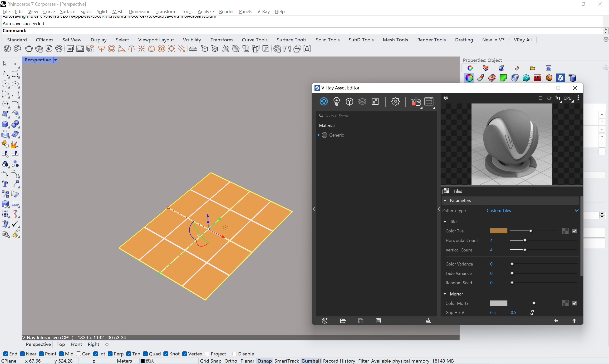Toggle Grid Snap in status bar
The width and height of the screenshot is (609, 364).
point(211,361)
